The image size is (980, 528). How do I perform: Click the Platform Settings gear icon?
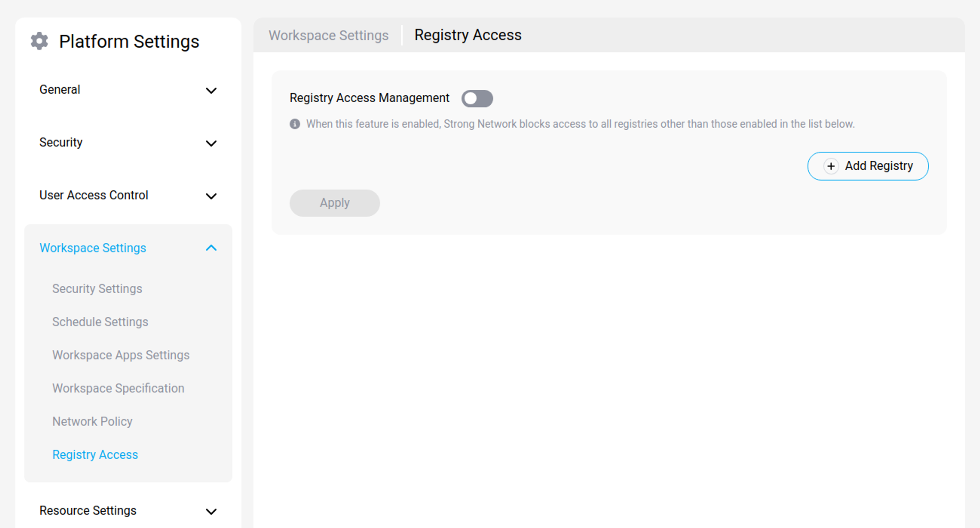[x=39, y=41]
